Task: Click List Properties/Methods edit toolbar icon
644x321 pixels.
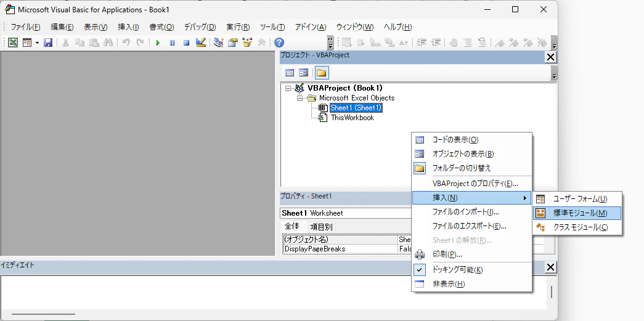Action: (x=347, y=43)
